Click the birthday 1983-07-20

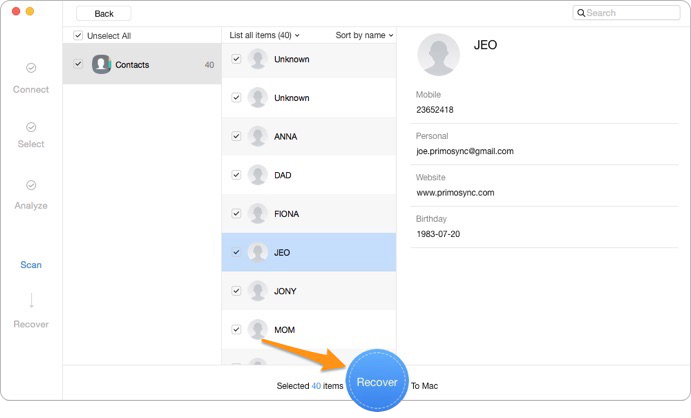(438, 234)
